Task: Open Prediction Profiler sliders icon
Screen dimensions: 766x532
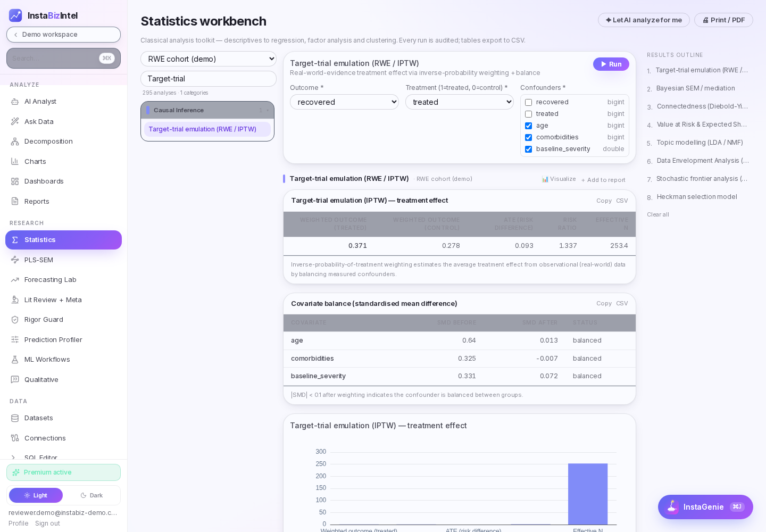Action: pos(15,339)
